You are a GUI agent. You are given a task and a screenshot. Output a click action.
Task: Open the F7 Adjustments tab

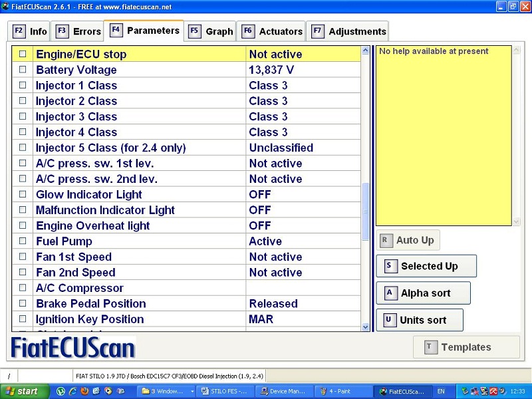click(x=349, y=31)
